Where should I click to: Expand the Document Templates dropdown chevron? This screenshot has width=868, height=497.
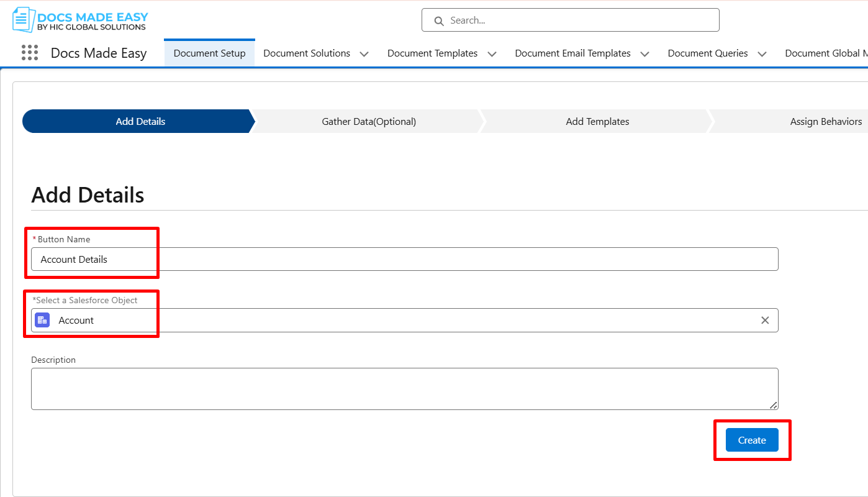492,54
